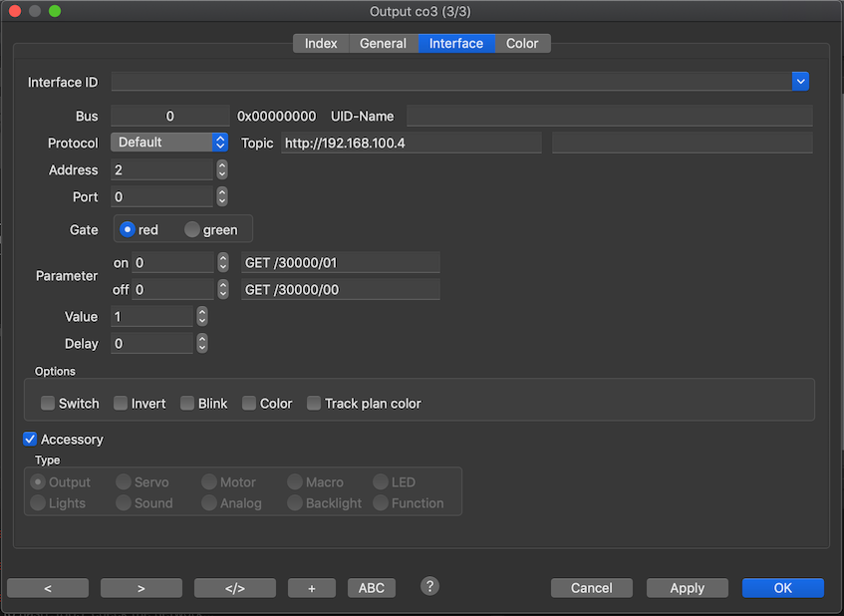Viewport: 844px width, 616px height.
Task: Click the Port stepper control
Action: tap(222, 197)
